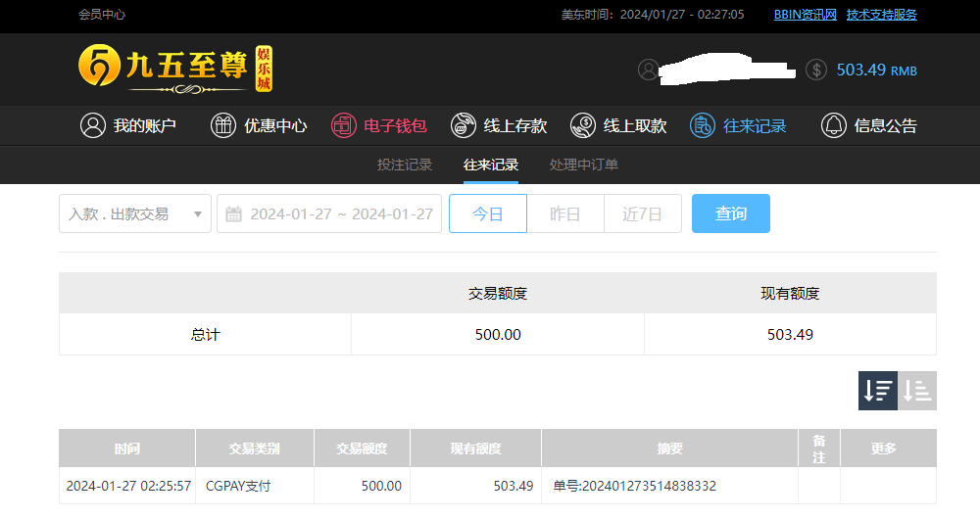Screen dimensions: 980x520
Task: Switch to 投注记录 tab
Action: coord(405,165)
